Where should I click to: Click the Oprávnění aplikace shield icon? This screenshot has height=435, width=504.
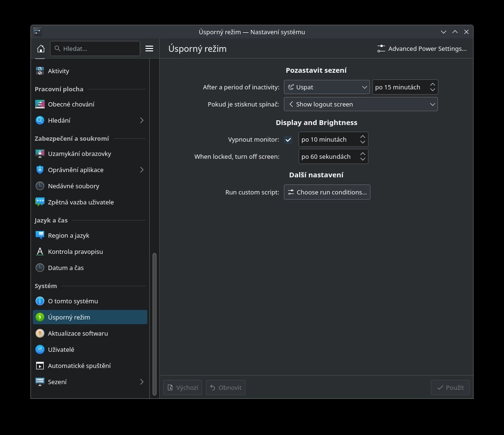[x=40, y=170]
